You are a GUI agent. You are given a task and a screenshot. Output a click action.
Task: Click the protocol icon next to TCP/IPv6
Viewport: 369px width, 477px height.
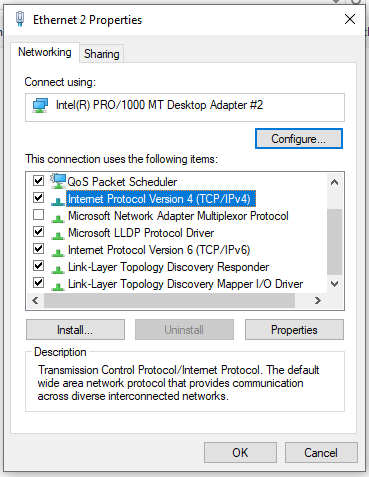click(x=58, y=252)
